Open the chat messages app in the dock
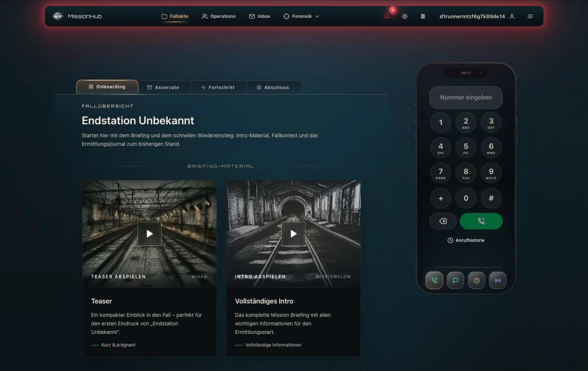588x371 pixels. 455,280
